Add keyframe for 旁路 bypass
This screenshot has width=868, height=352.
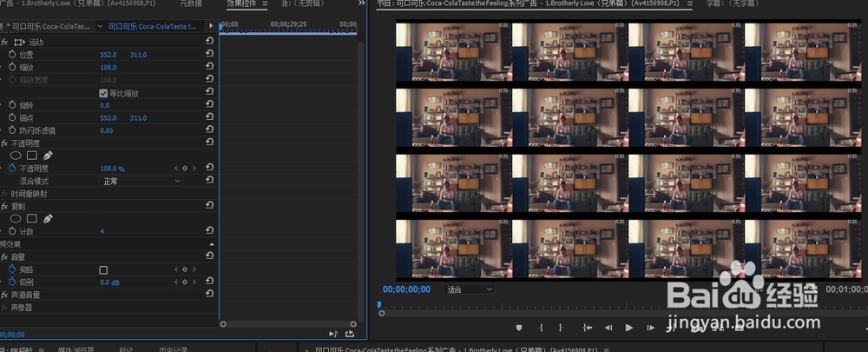(x=185, y=269)
